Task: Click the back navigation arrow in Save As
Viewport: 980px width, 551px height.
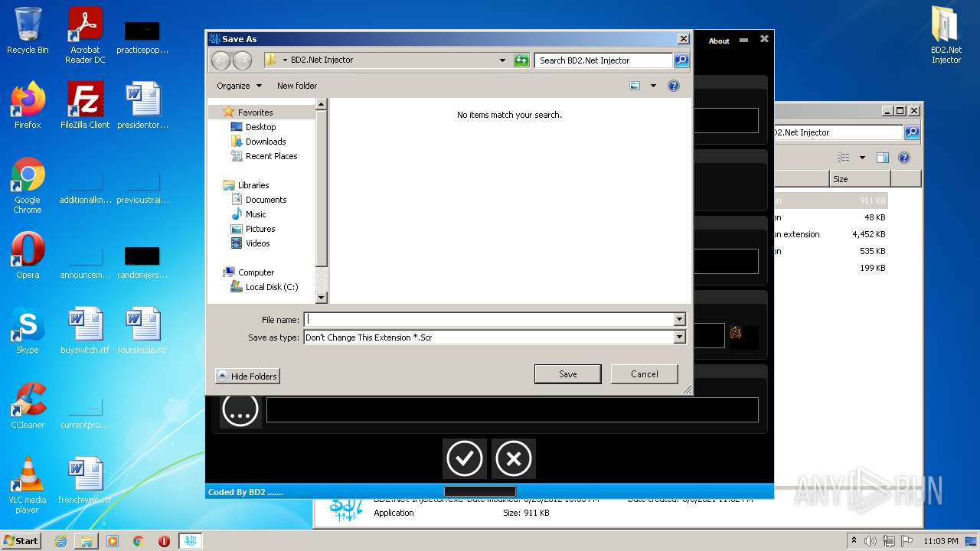Action: (220, 60)
